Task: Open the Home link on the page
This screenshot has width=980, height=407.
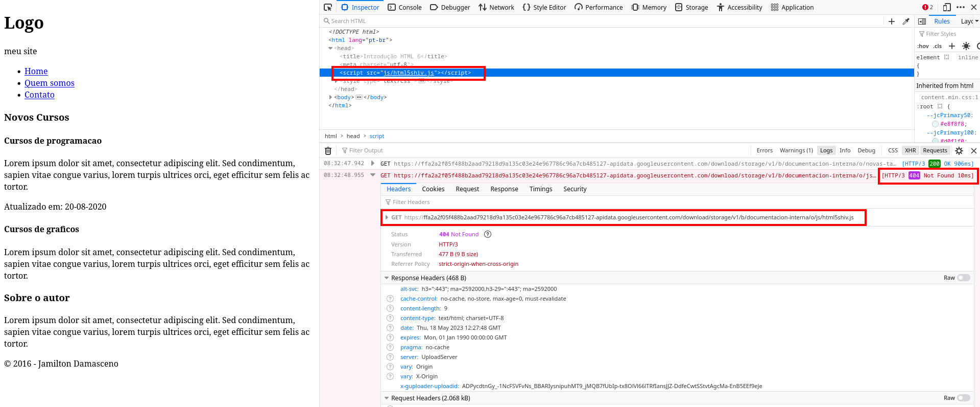Action: click(x=36, y=71)
